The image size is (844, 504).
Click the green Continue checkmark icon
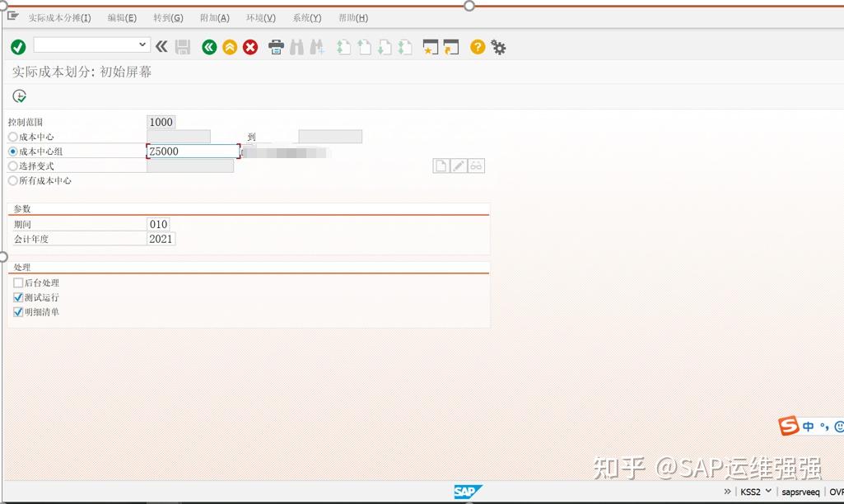(x=17, y=47)
